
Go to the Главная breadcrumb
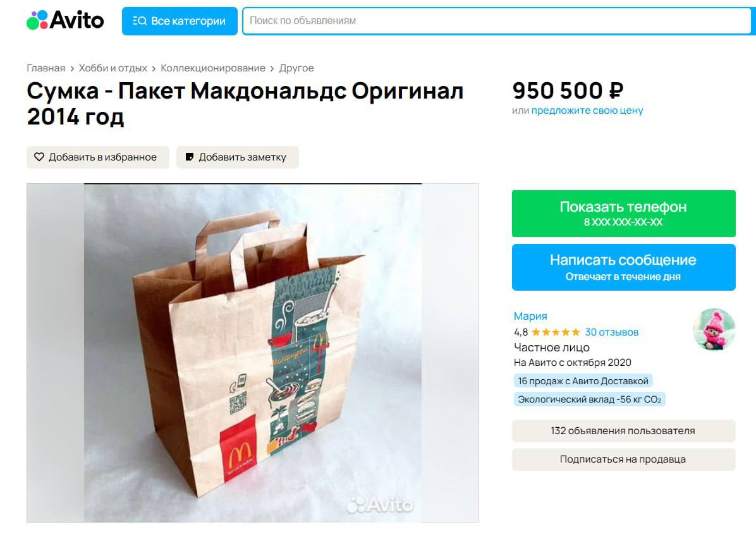coord(46,68)
